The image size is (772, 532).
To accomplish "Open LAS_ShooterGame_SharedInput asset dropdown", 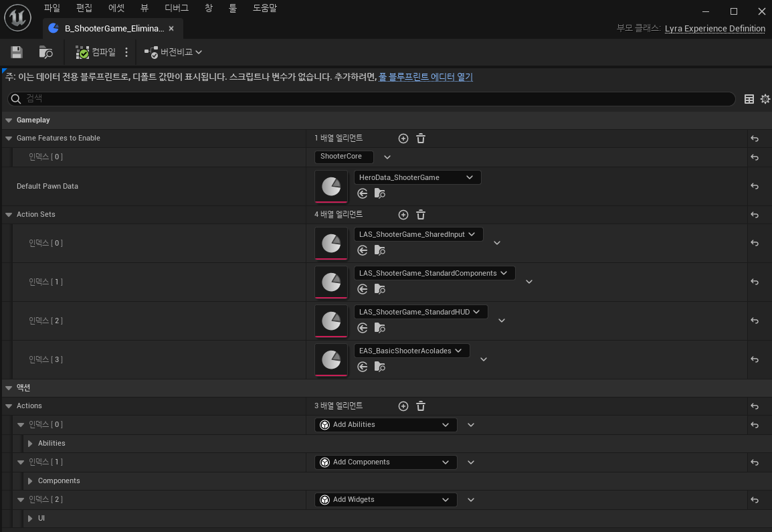I will (419, 234).
